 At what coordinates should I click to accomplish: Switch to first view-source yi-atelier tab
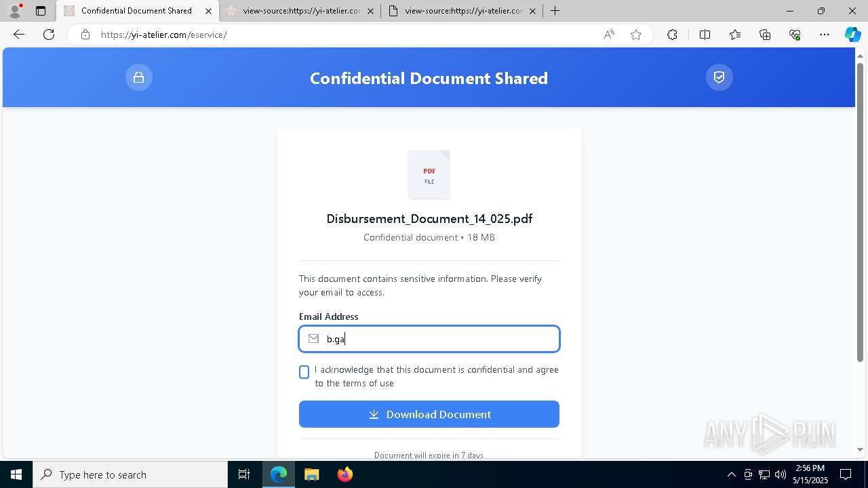300,11
